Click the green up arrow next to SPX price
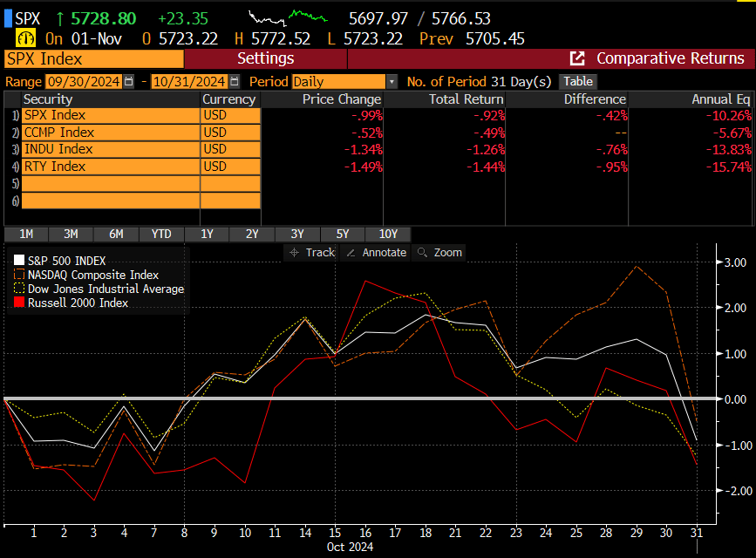756x558 pixels. coord(60,19)
